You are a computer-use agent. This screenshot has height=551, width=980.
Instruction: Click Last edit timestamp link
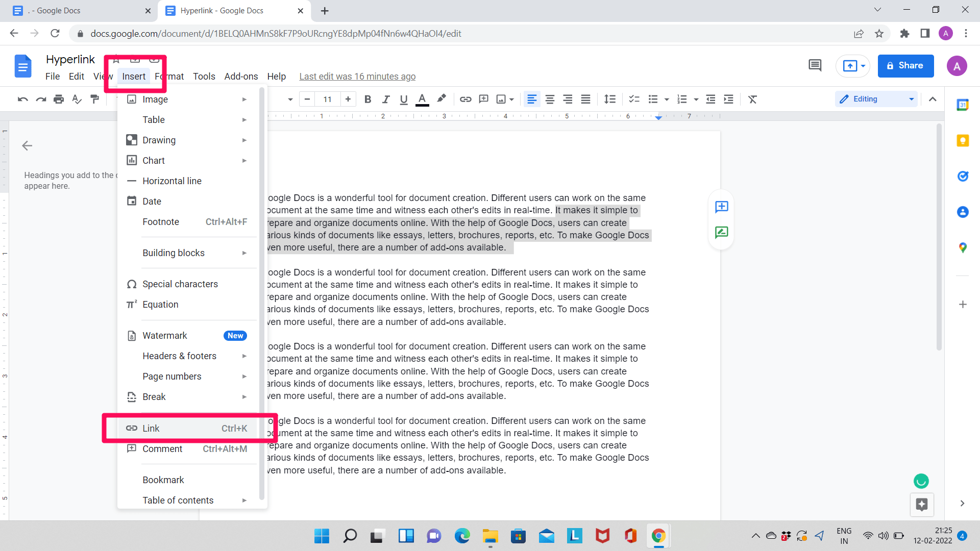(x=357, y=76)
